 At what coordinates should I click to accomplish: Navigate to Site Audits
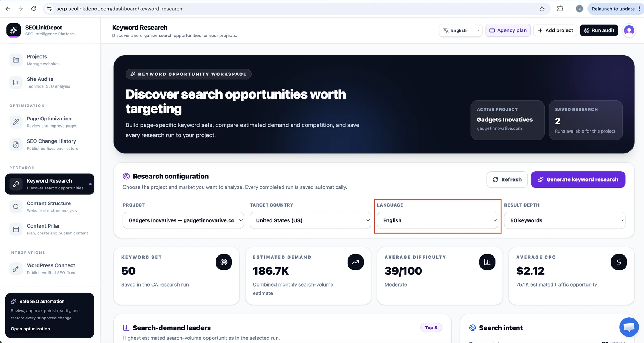pos(50,82)
